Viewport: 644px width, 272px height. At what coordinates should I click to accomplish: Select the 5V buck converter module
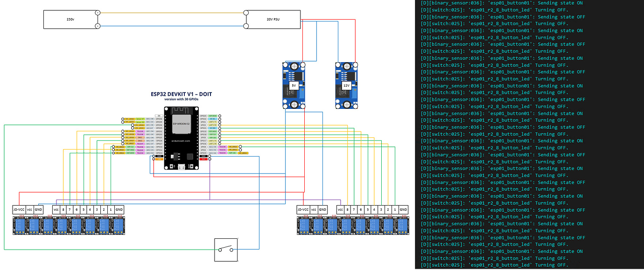tap(293, 86)
